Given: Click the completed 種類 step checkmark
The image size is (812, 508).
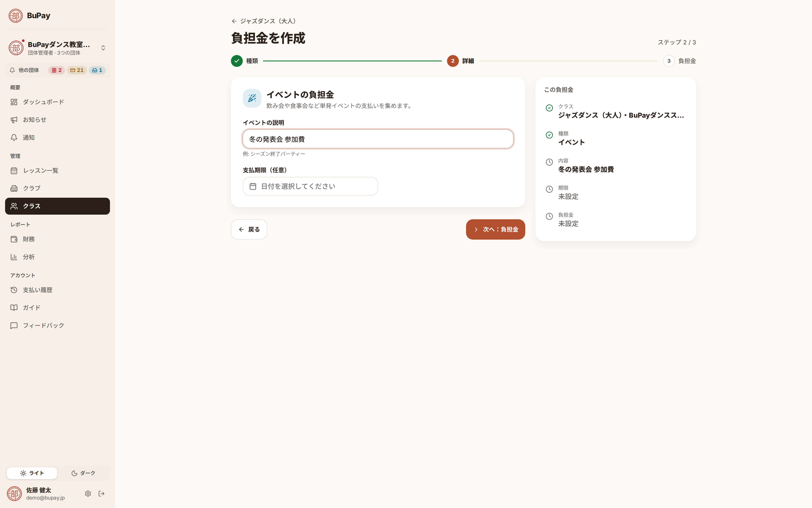Looking at the screenshot, I should click(237, 61).
